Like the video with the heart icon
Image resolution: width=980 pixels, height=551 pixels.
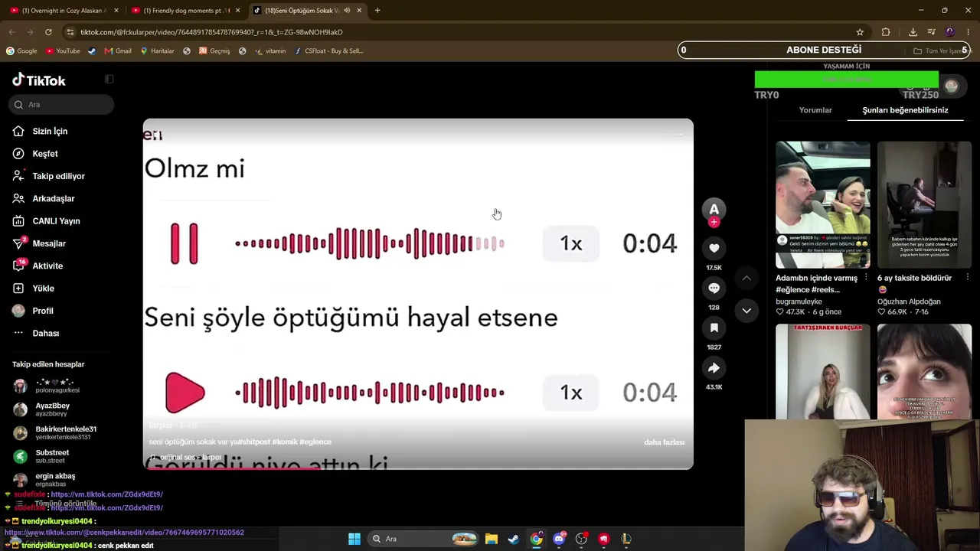coord(714,248)
